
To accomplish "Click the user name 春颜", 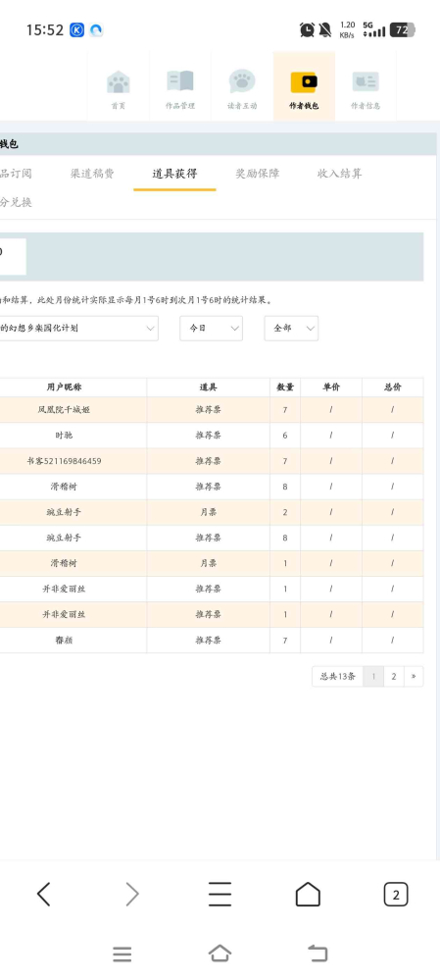I will pyautogui.click(x=64, y=640).
